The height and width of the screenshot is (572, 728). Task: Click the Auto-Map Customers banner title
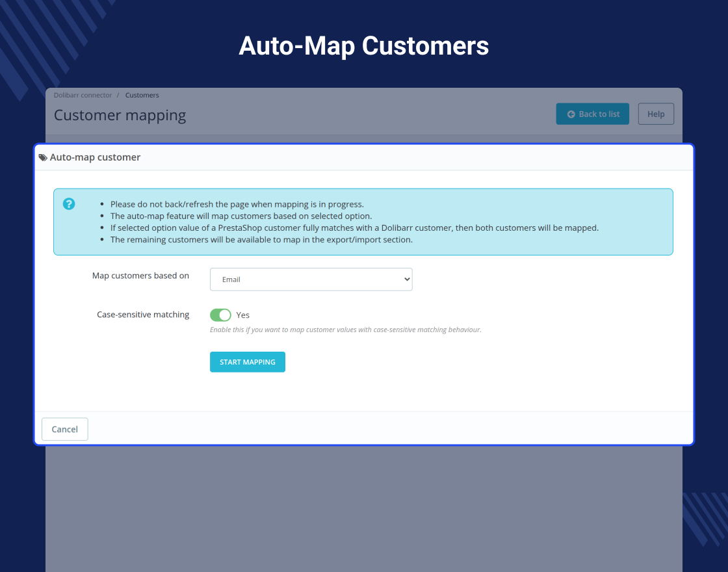[x=363, y=46]
